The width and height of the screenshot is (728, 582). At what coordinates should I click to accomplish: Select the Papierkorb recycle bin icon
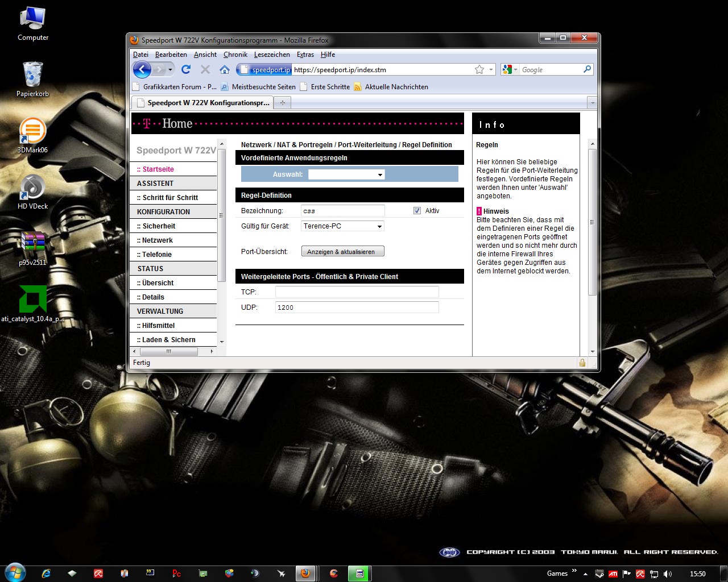(x=33, y=80)
